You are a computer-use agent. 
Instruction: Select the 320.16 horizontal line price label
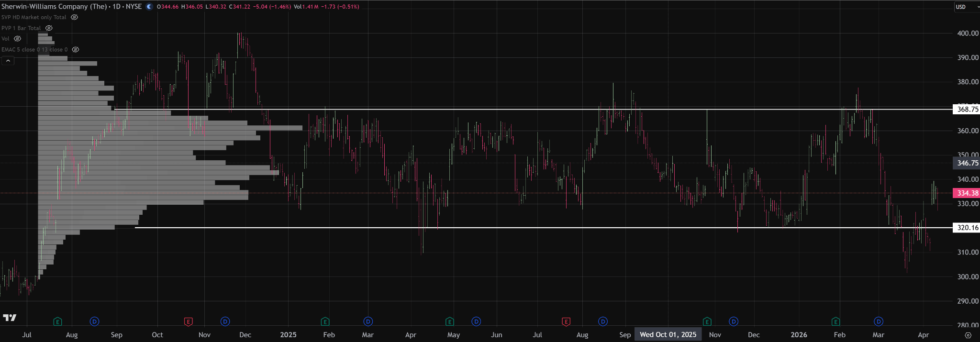pyautogui.click(x=967, y=228)
